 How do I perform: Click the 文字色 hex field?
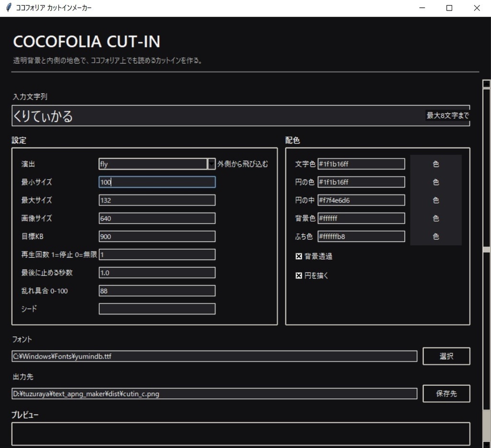coord(361,164)
